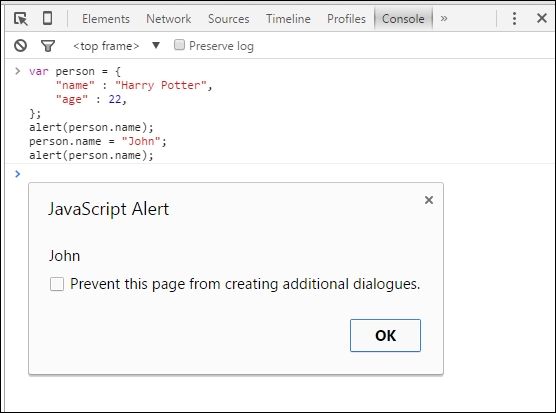Close the DevTools panel
This screenshot has width=556, height=413.
(x=541, y=18)
